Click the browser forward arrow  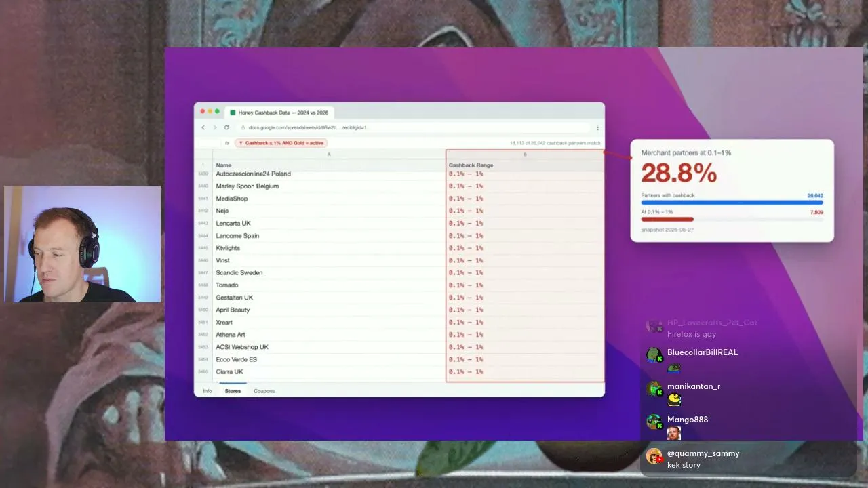tap(215, 127)
